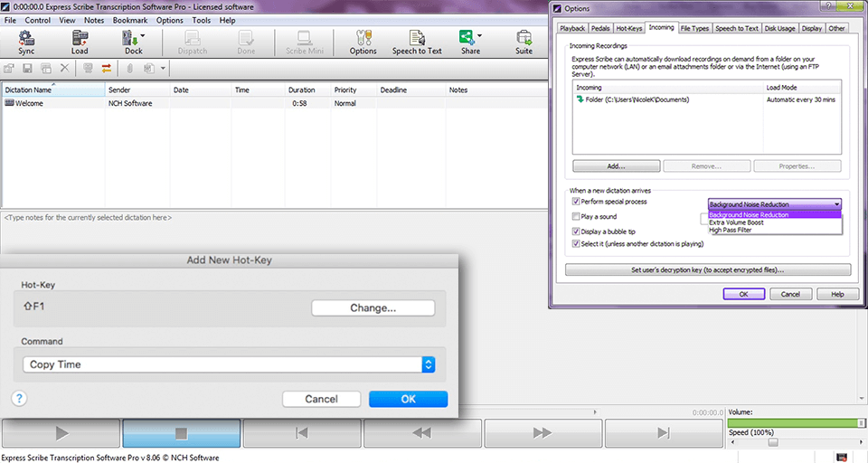Switch to the Playback tab

pyautogui.click(x=572, y=28)
